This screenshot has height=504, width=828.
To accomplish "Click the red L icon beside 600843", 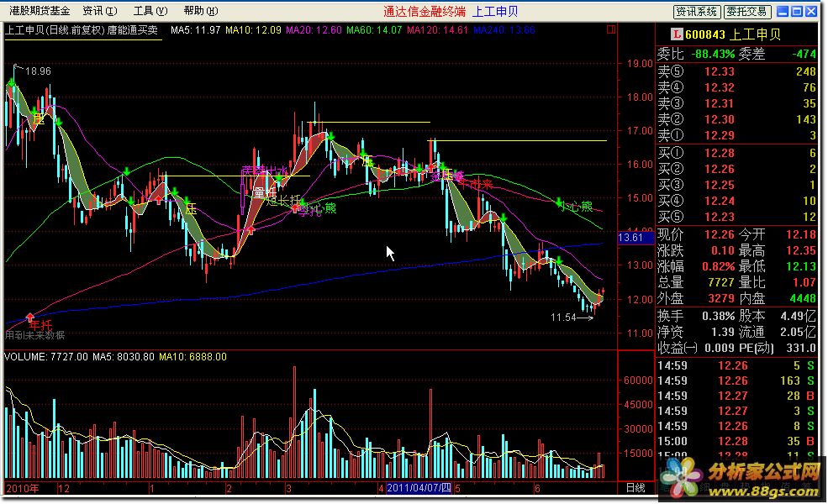I will tap(676, 34).
